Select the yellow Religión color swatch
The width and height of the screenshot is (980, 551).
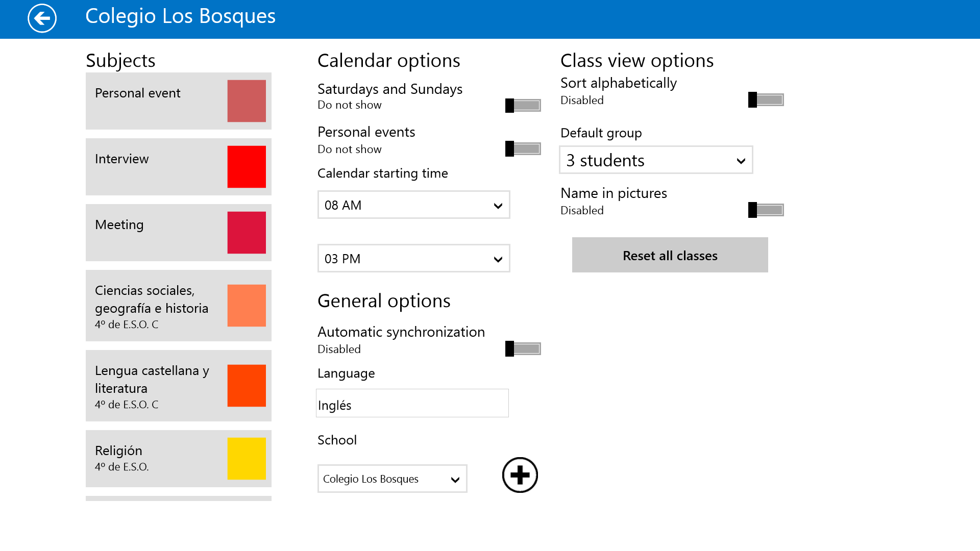[247, 459]
